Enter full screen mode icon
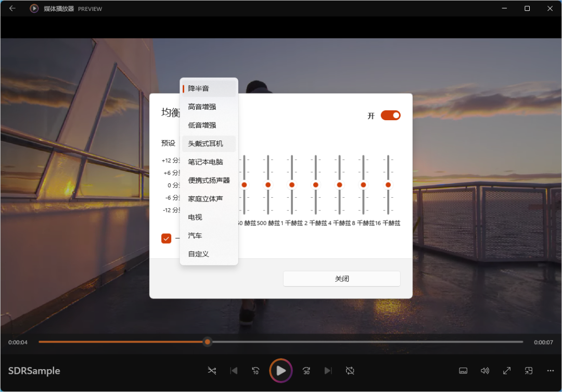562x392 pixels. [x=507, y=371]
